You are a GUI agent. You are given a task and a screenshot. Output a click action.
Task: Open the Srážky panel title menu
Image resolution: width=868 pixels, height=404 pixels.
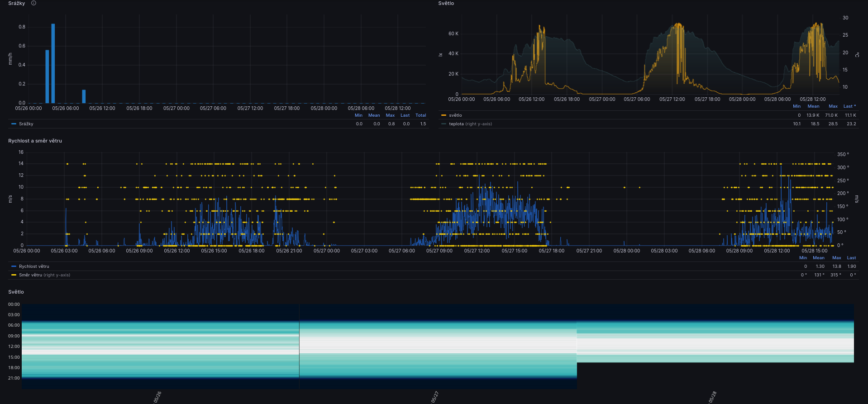click(16, 3)
